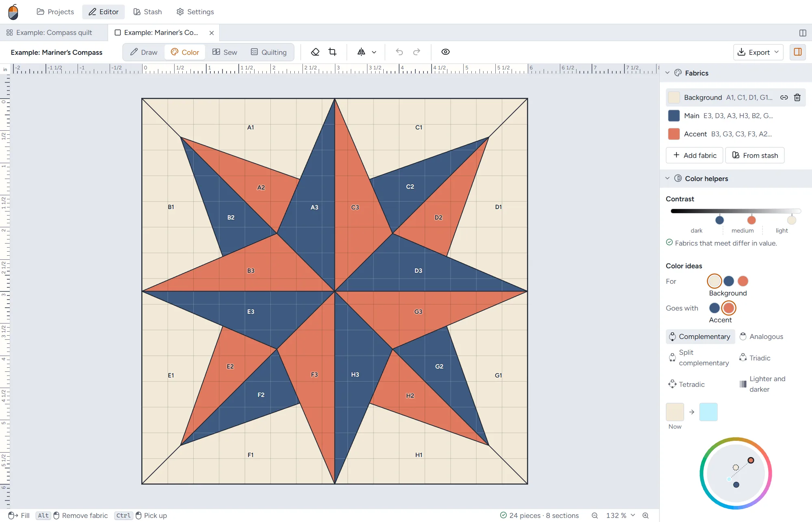This screenshot has height=522, width=812.
Task: Select Tetradic color scheme
Action: click(x=687, y=384)
